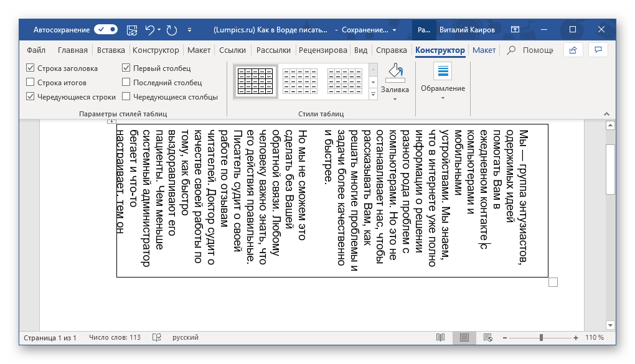Click the zoom slider handle in status bar
The height and width of the screenshot is (364, 635).
coord(541,337)
